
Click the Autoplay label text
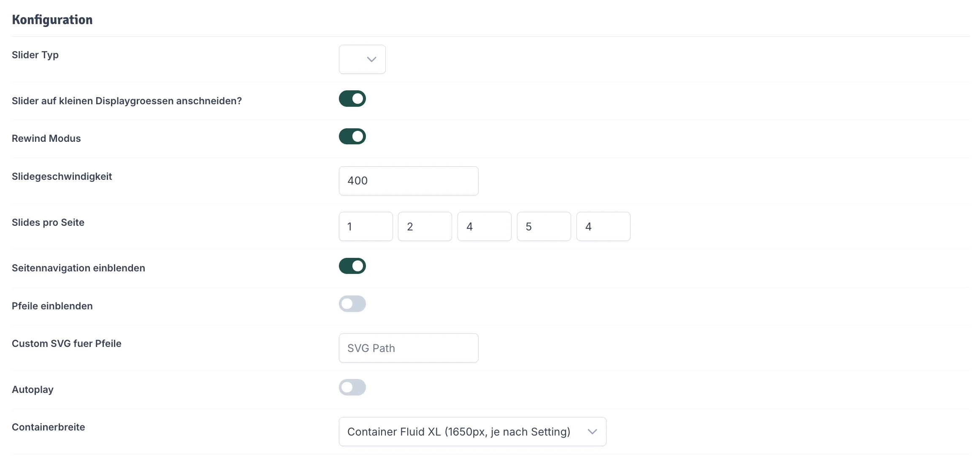(x=32, y=390)
